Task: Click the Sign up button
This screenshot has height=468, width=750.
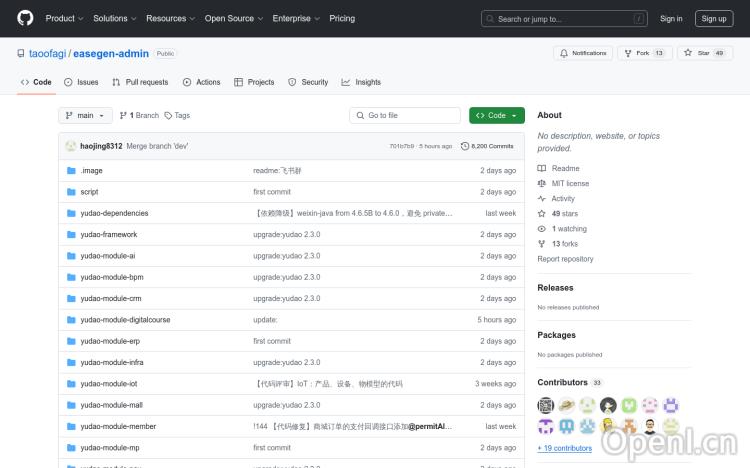Action: (714, 18)
